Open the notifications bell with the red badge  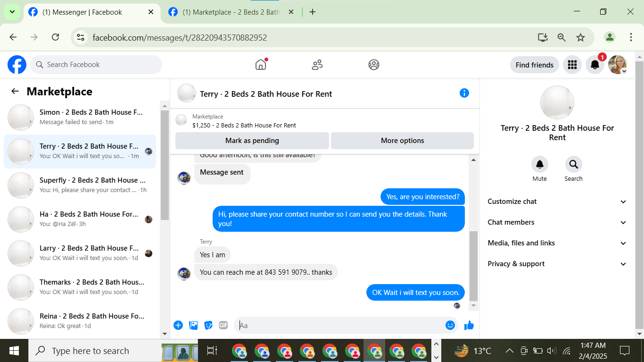pyautogui.click(x=595, y=65)
